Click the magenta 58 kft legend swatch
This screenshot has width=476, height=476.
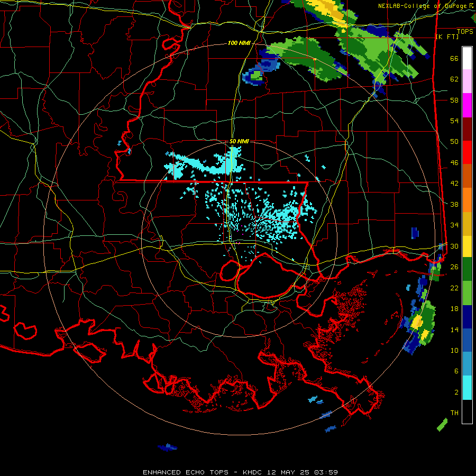coord(467,105)
